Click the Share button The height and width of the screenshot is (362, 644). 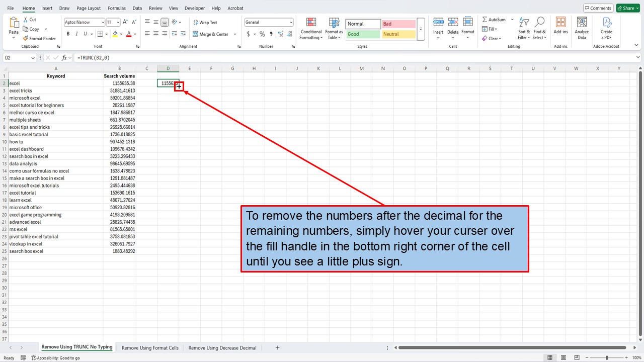pos(627,8)
